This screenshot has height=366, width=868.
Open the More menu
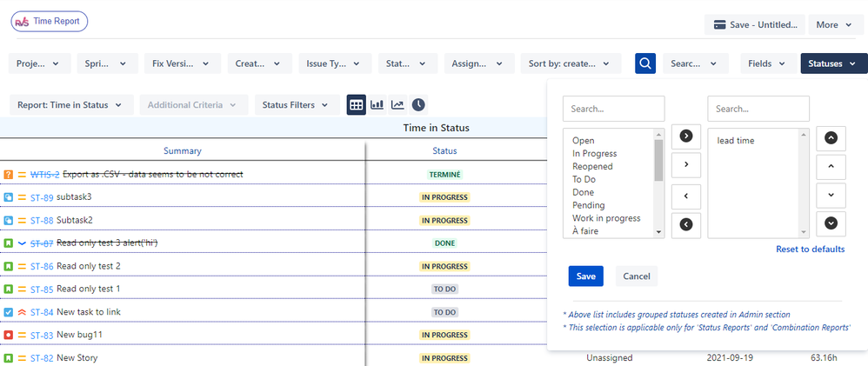(x=834, y=25)
